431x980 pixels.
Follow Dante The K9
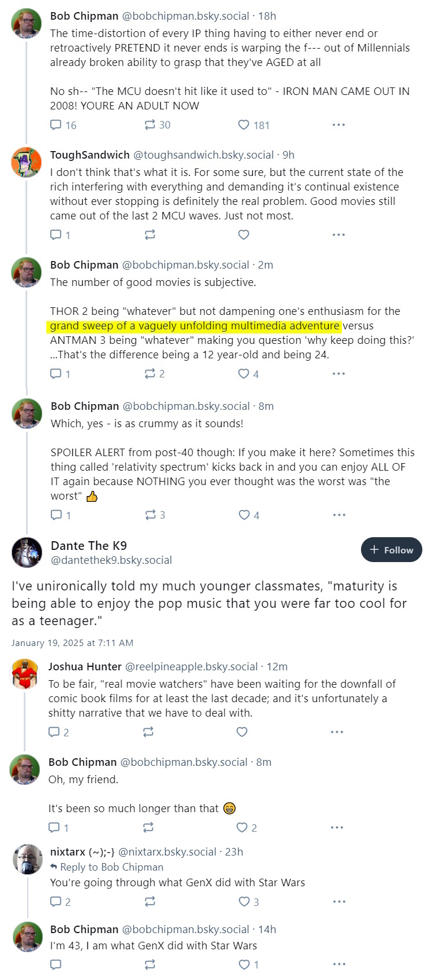click(392, 550)
